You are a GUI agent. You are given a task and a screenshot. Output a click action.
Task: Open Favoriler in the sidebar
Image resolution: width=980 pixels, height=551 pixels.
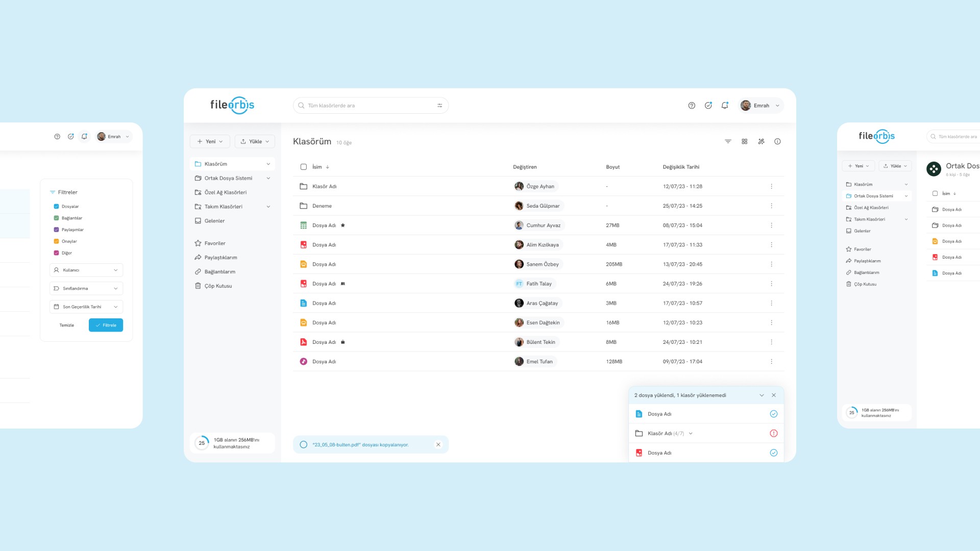215,243
